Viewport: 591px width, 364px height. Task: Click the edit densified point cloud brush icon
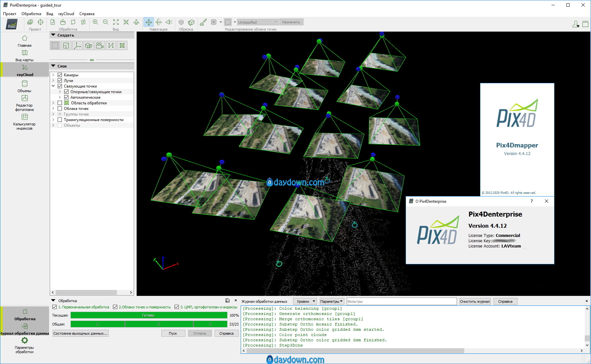[x=203, y=22]
